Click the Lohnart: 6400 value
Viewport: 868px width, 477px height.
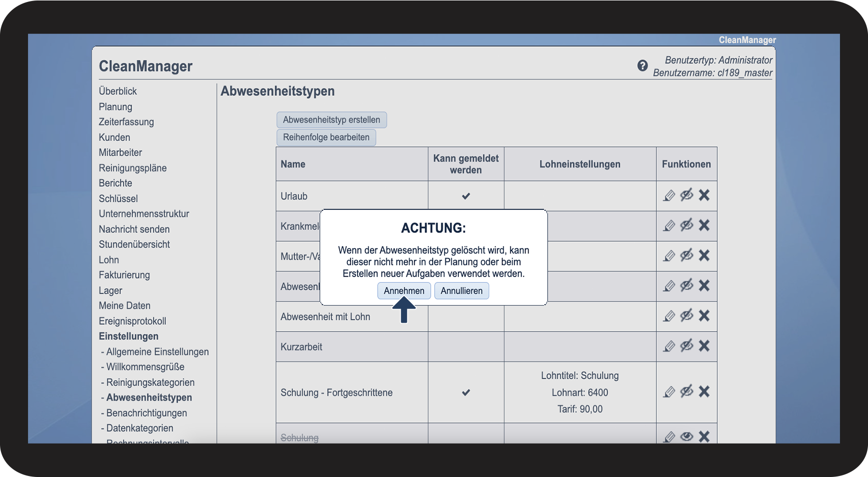pos(580,393)
